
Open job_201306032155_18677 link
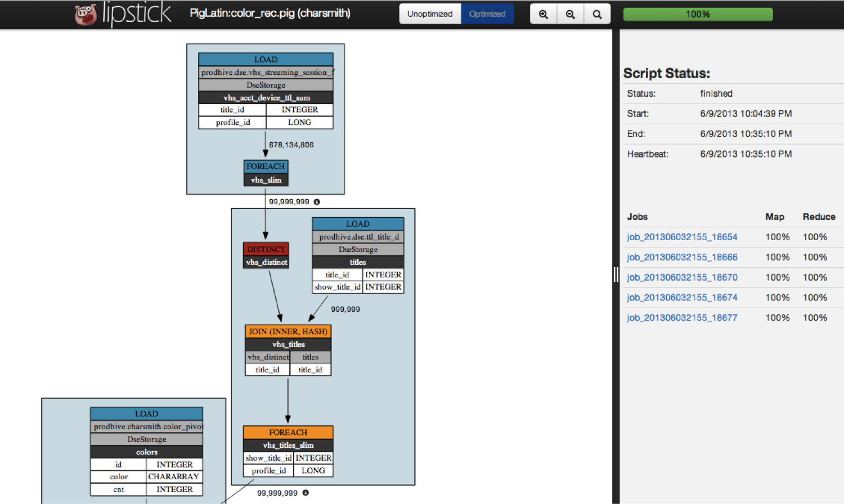point(682,318)
